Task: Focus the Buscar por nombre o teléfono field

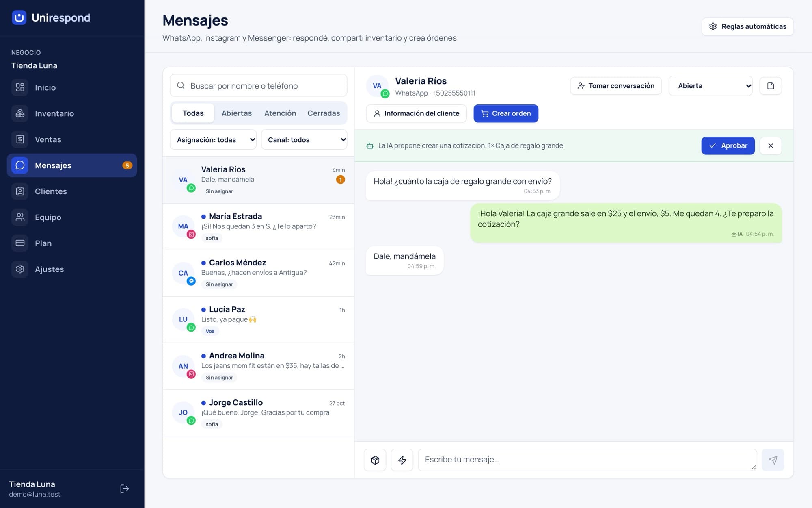Action: [x=259, y=85]
